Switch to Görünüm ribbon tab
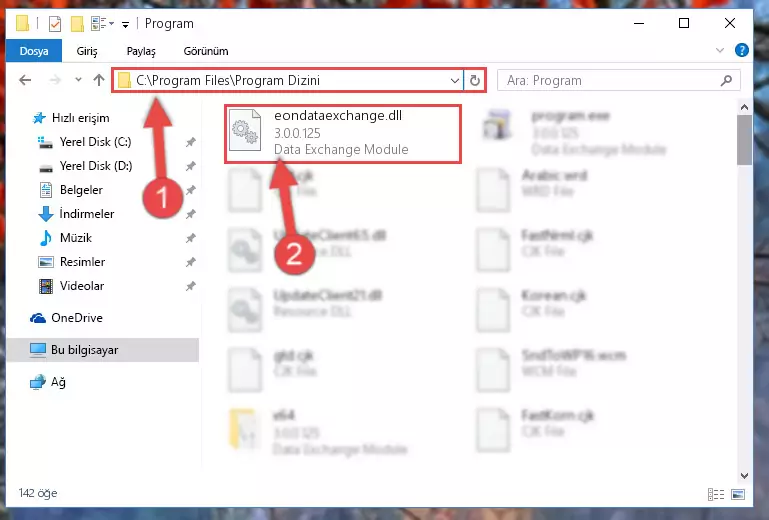 point(206,51)
